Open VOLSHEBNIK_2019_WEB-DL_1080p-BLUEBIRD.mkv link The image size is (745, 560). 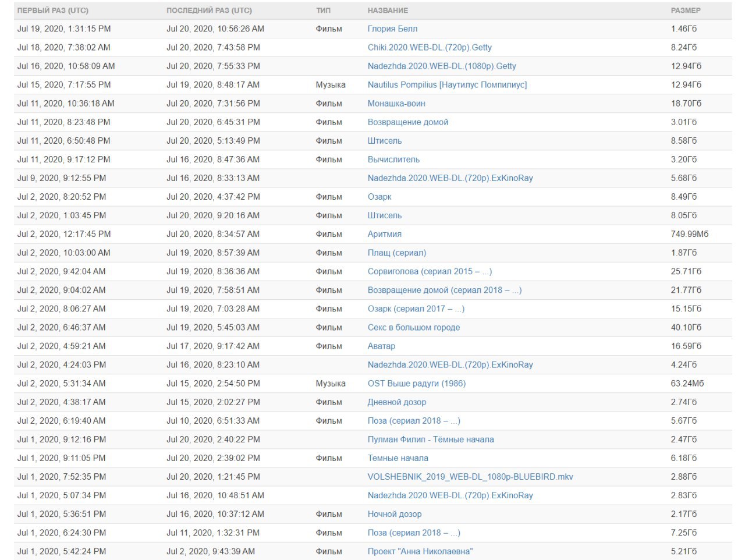[470, 476]
